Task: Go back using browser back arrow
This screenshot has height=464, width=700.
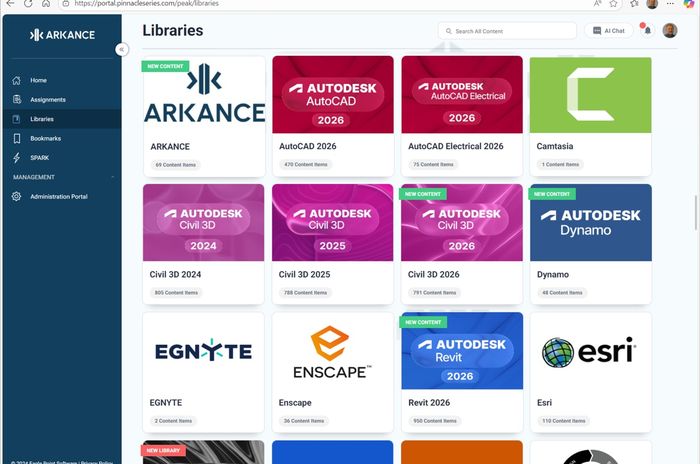Action: tap(10, 3)
